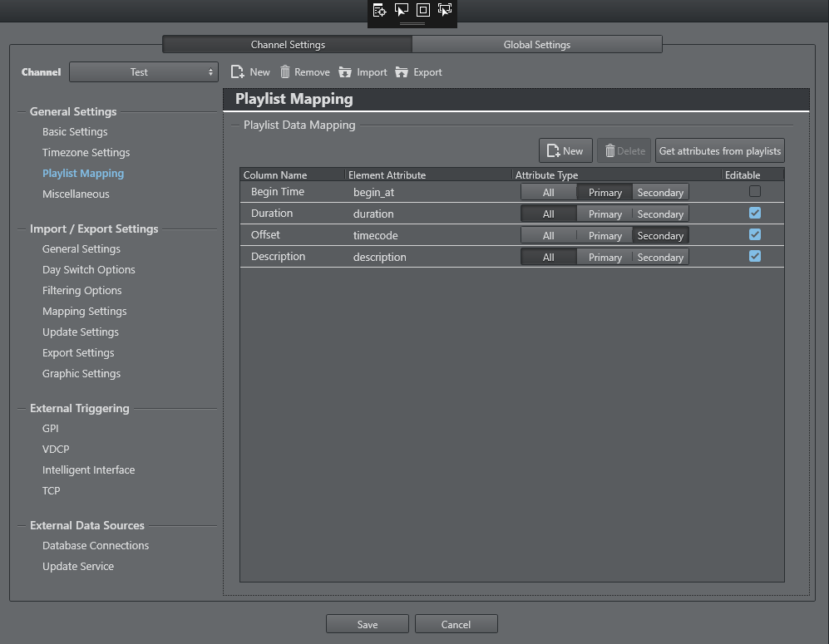Click the Import channel icon
This screenshot has width=829, height=644.
click(x=345, y=72)
